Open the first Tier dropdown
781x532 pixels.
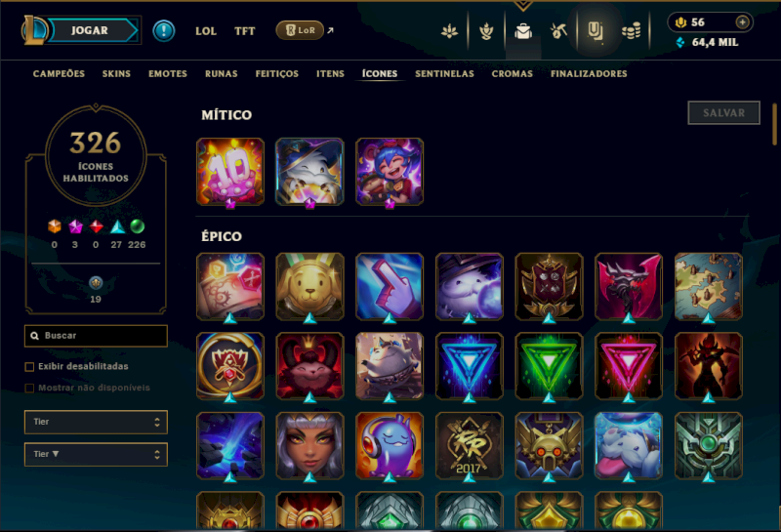[96, 422]
